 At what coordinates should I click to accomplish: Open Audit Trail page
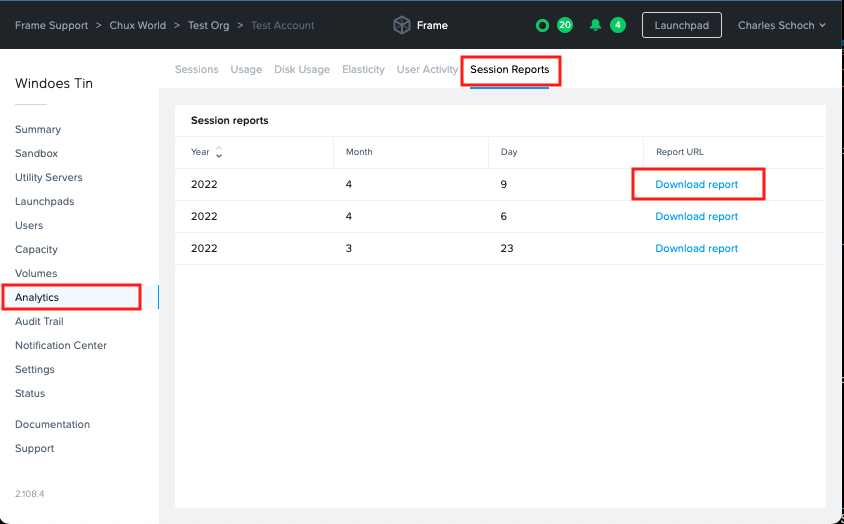(39, 322)
